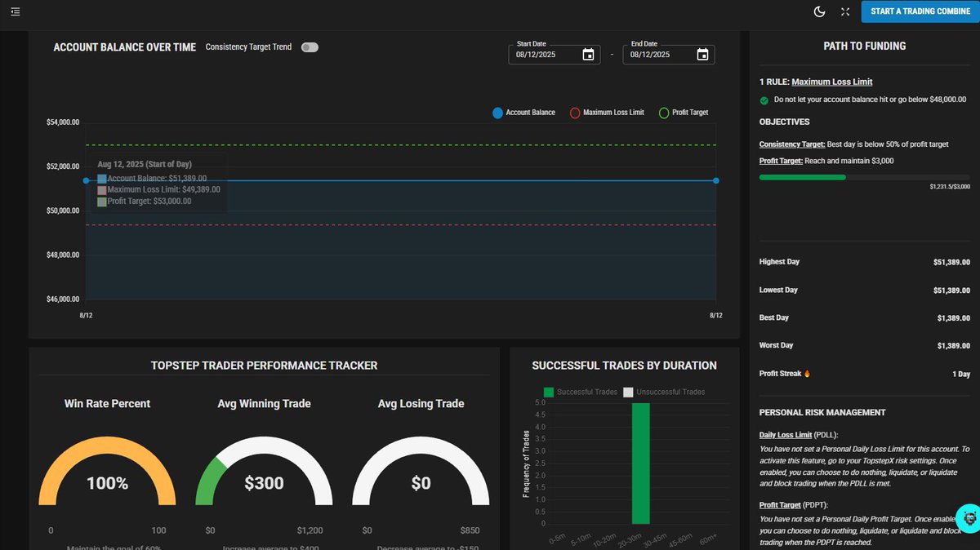Toggle fullscreen view icon
Viewport: 980px width, 550px height.
(x=845, y=11)
